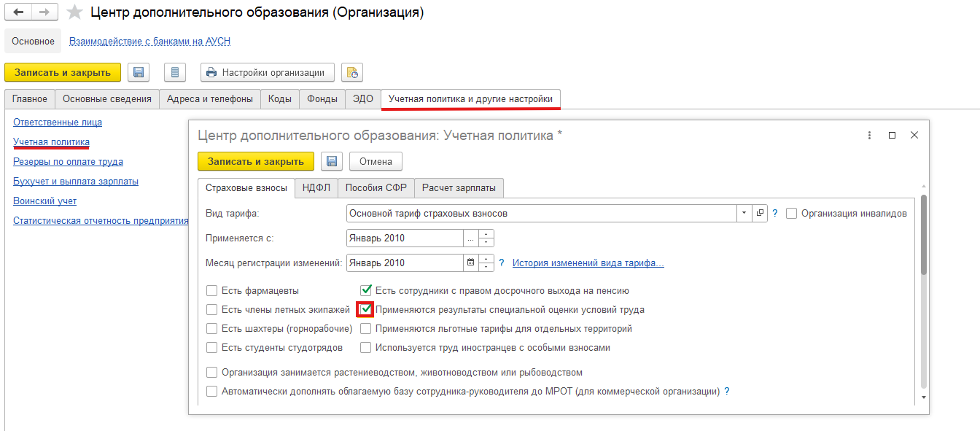Screen dimensions: 980x431
Task: Open История изменений вида тарифа link
Action: [588, 263]
